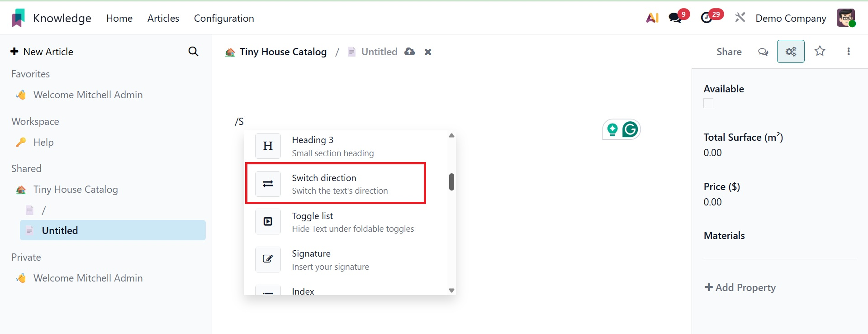Click the cloud save icon
This screenshot has height=334, width=868.
pyautogui.click(x=410, y=52)
